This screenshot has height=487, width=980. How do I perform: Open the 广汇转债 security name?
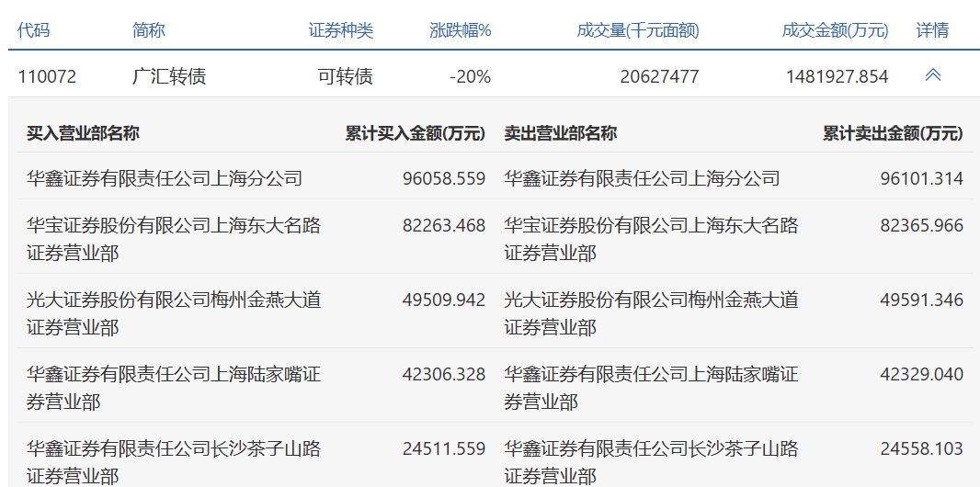pos(169,76)
